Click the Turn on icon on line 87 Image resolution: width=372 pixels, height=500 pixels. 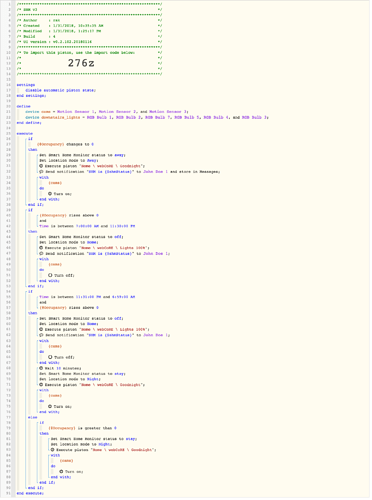point(61,472)
